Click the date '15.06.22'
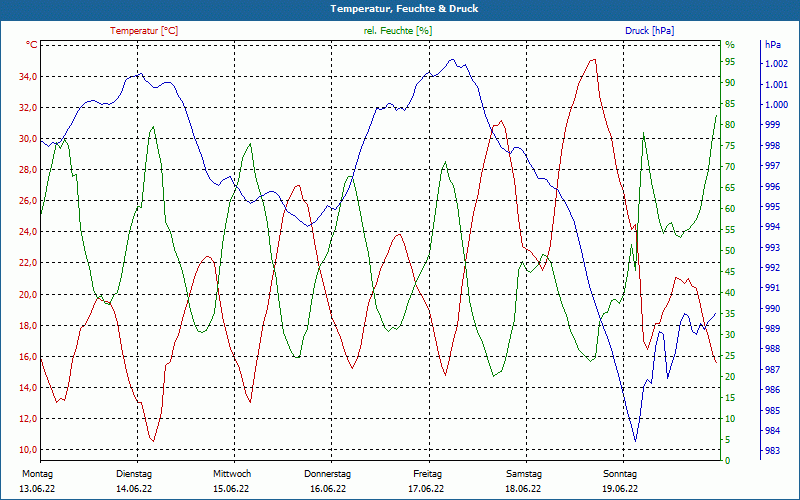The image size is (800, 500). [231, 489]
